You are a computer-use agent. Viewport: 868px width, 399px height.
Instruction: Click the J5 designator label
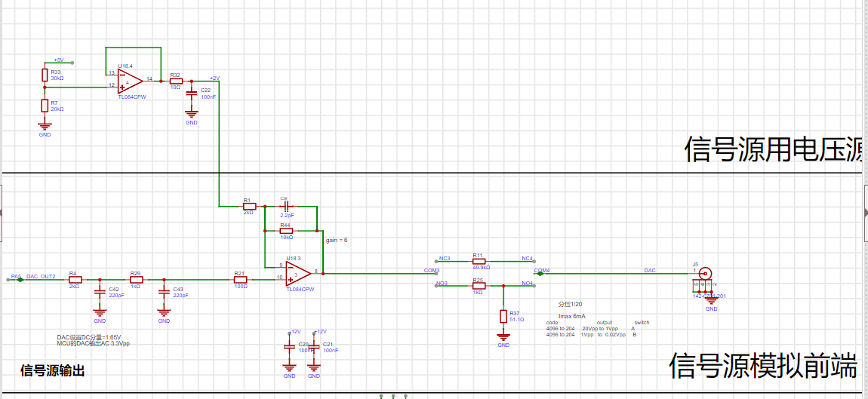click(696, 264)
